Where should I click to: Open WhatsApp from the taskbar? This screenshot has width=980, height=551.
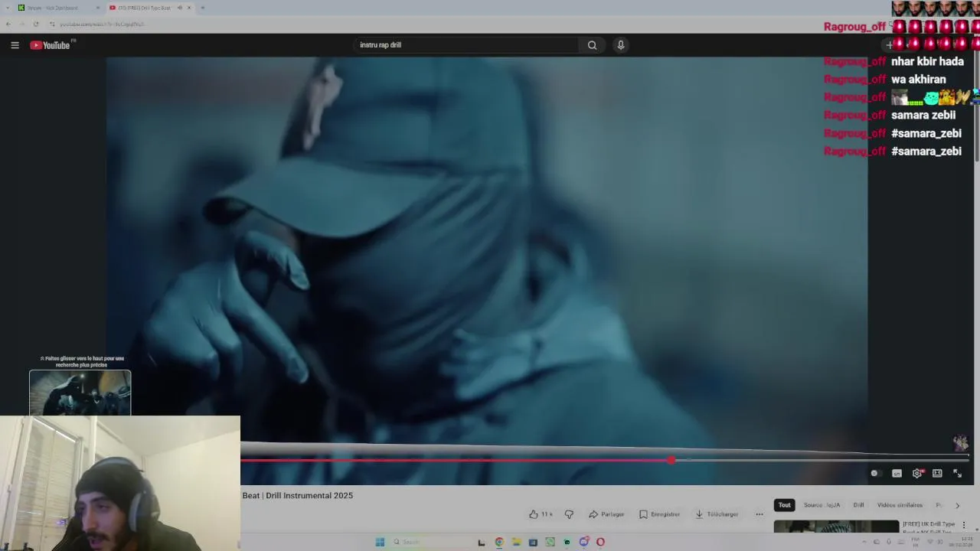(x=550, y=542)
